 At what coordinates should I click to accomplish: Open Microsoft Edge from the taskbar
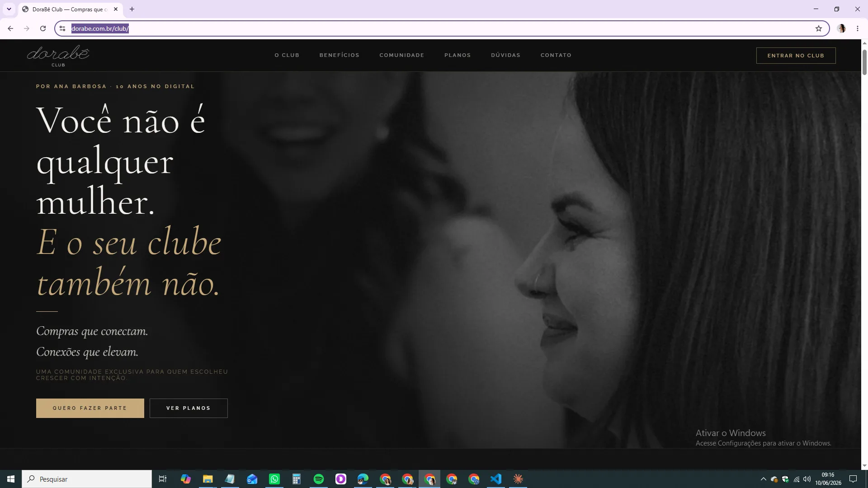click(363, 479)
